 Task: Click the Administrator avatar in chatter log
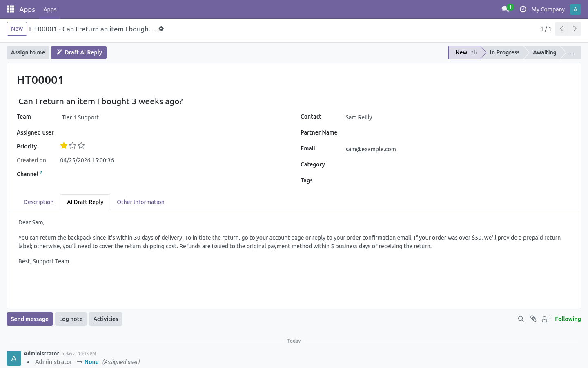coord(14,358)
